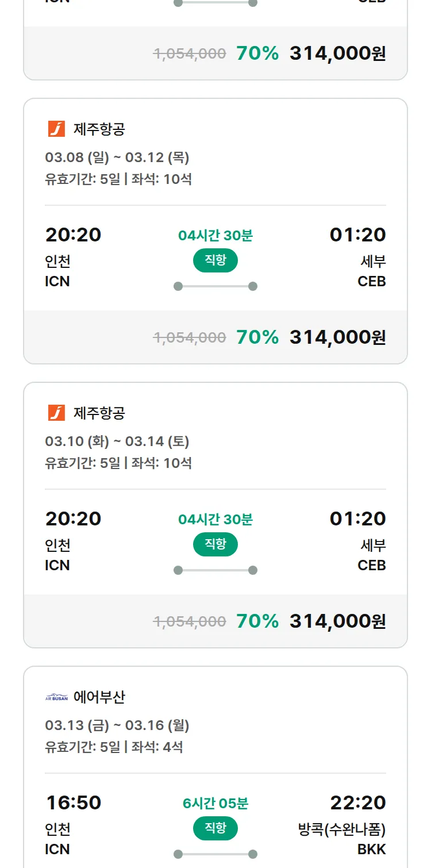Open the 에어부산 airline name link
431x868 pixels.
point(99,697)
